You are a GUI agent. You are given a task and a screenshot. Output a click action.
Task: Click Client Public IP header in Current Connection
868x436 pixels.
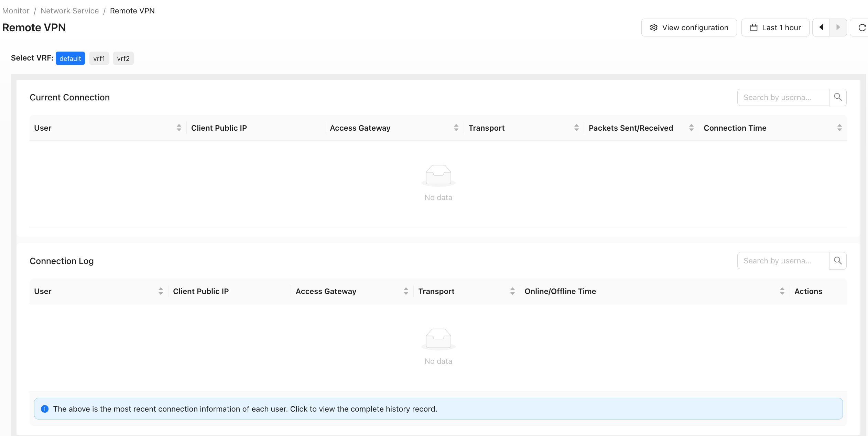click(219, 128)
